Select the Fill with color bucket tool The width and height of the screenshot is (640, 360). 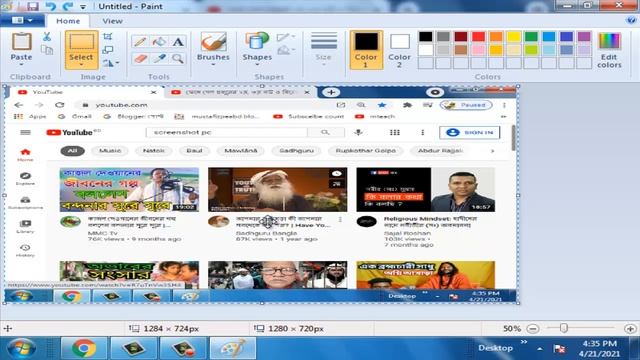coord(159,41)
